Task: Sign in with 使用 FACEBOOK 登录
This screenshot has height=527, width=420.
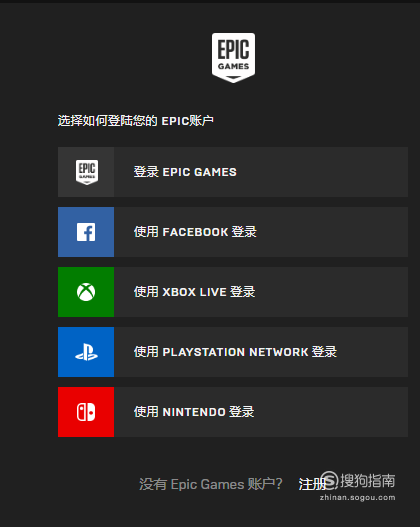Action: 233,232
